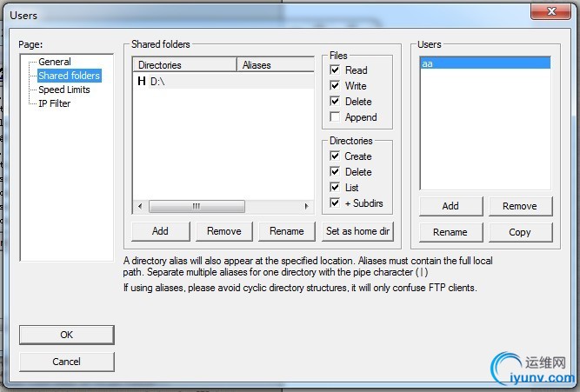This screenshot has height=392, width=580.
Task: Toggle the Directories Create checkbox
Action: pyautogui.click(x=335, y=156)
